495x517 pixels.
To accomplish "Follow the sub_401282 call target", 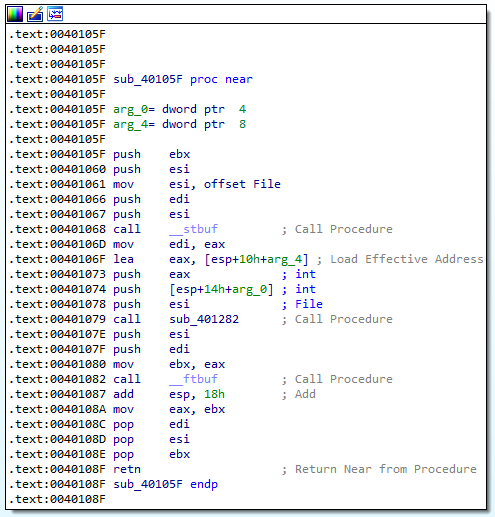I will point(204,319).
